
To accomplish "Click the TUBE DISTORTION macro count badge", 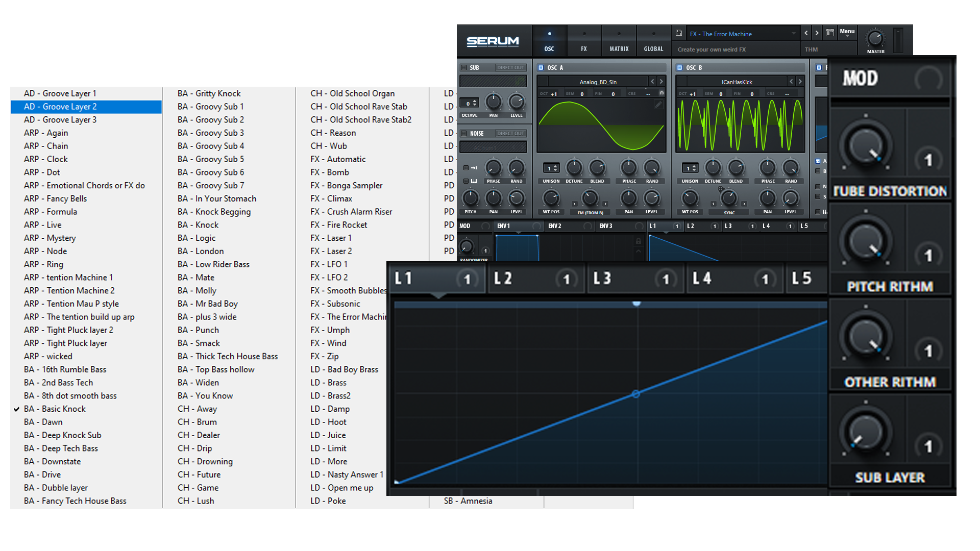I will (928, 160).
